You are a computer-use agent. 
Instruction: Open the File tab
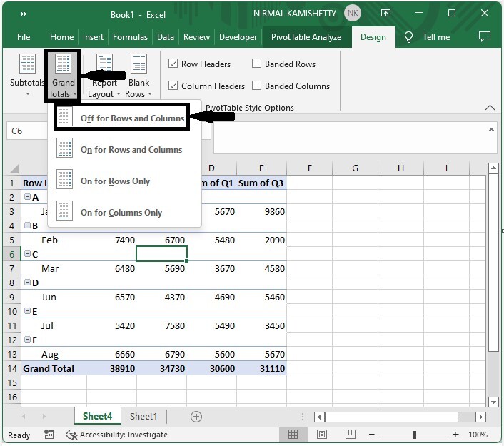click(x=24, y=37)
